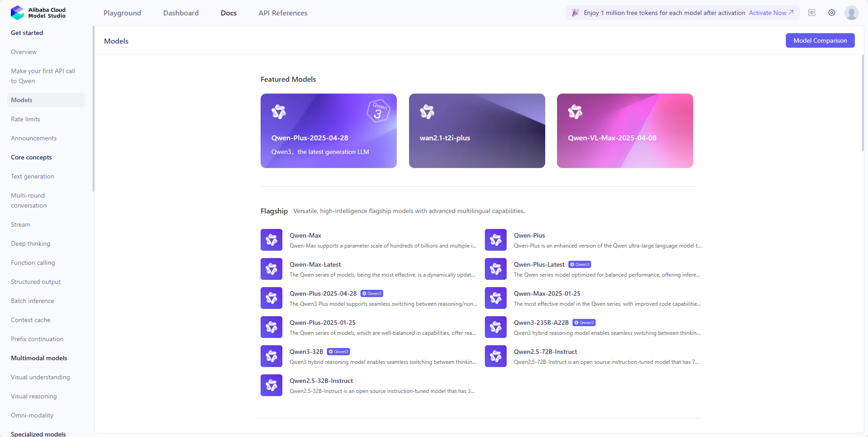The image size is (868, 437).
Task: Click the language switch icon beside settings
Action: coord(812,13)
